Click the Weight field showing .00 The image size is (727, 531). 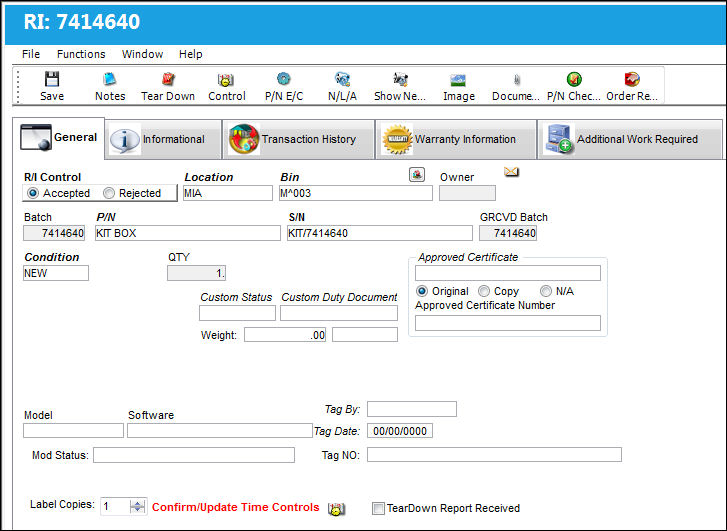[x=285, y=335]
